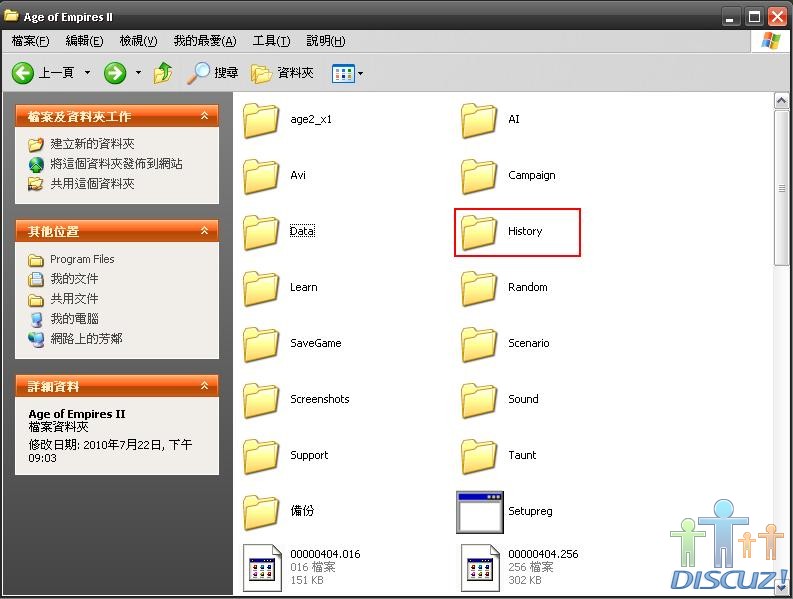
Task: Select the Avi folder icon
Action: point(261,177)
